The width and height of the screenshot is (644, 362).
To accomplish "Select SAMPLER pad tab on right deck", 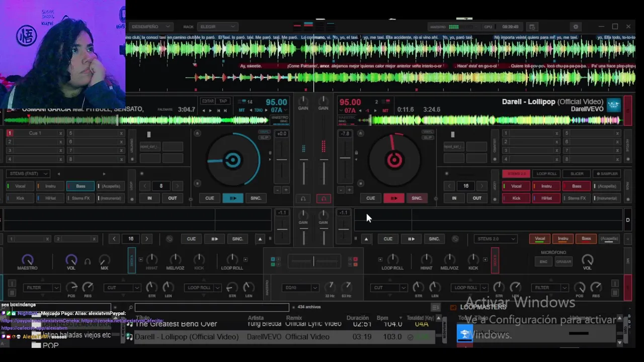I will tap(607, 173).
